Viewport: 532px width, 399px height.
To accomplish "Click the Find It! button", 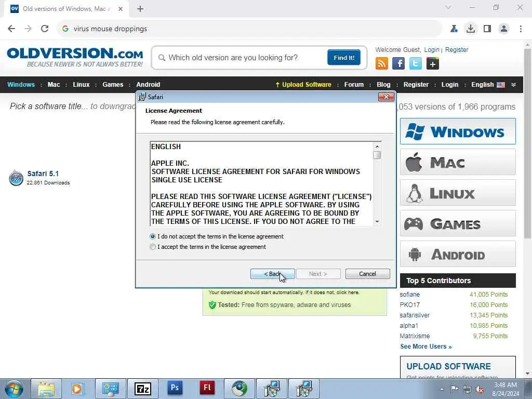I will (344, 57).
